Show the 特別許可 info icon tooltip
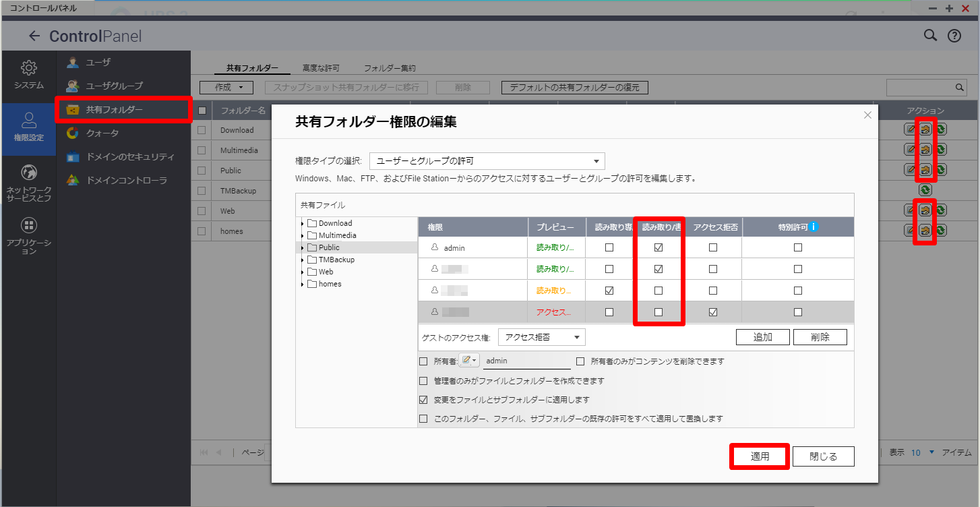980x507 pixels. (814, 227)
